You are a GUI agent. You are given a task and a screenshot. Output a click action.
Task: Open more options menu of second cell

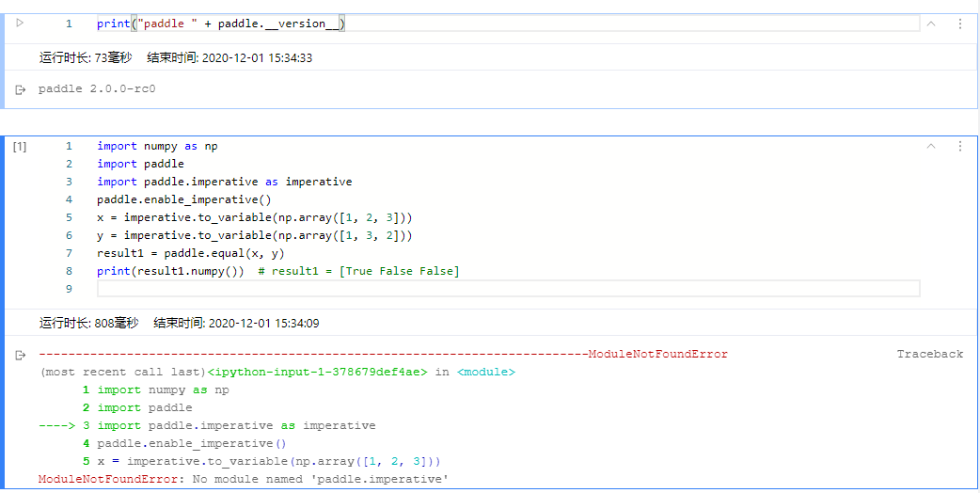960,146
